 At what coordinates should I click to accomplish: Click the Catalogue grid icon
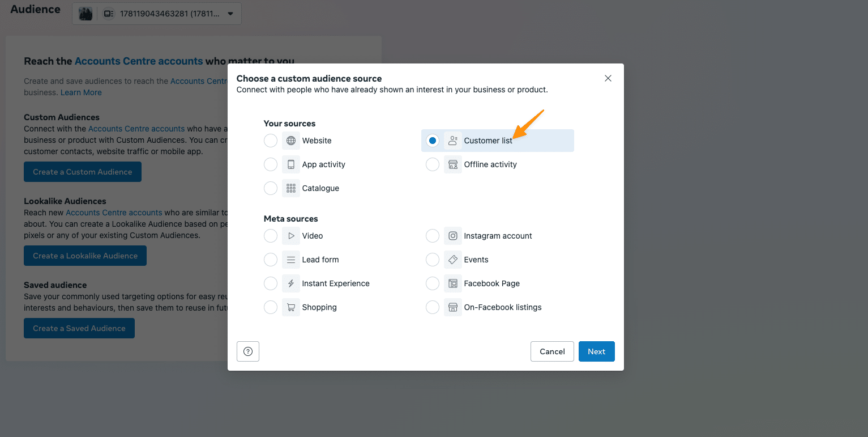(x=291, y=188)
